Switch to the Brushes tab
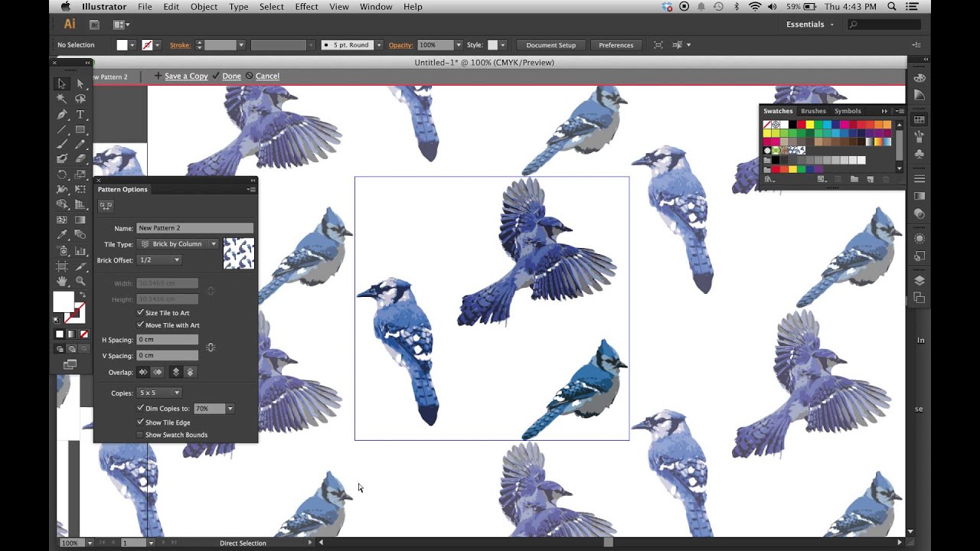 tap(813, 111)
